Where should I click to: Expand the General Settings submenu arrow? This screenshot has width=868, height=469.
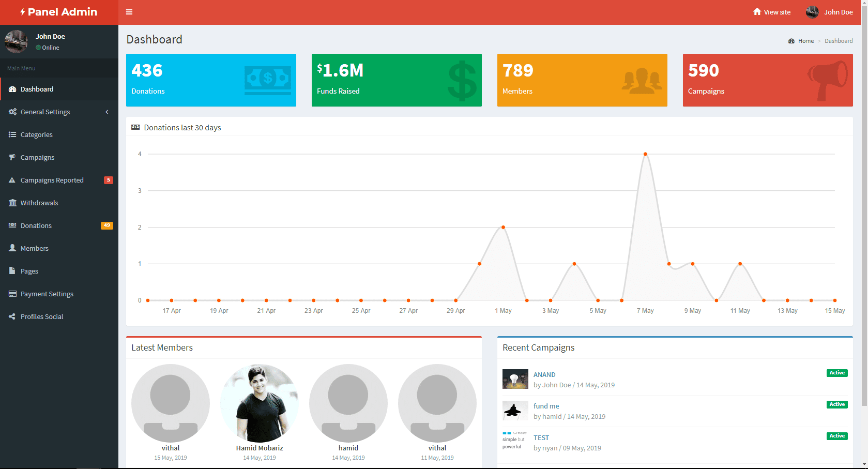pos(107,112)
